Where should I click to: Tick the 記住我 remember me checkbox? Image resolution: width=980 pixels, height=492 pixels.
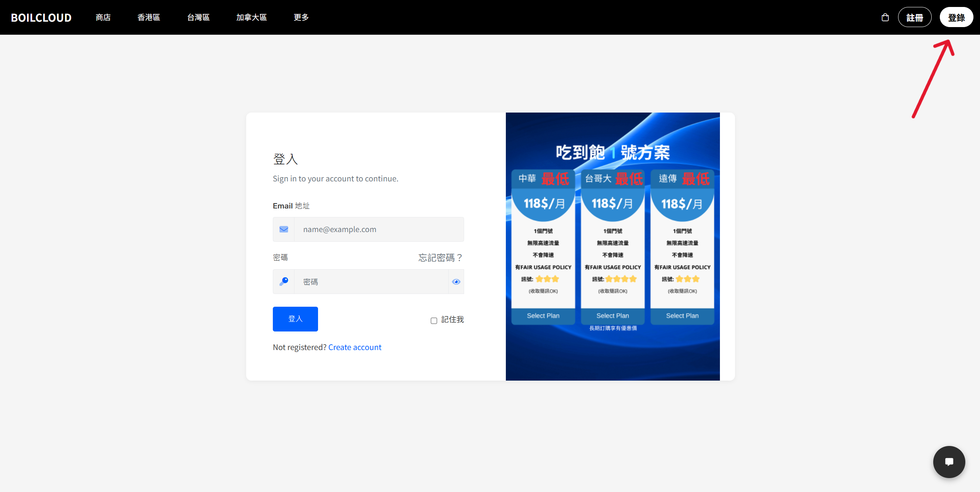click(x=434, y=321)
